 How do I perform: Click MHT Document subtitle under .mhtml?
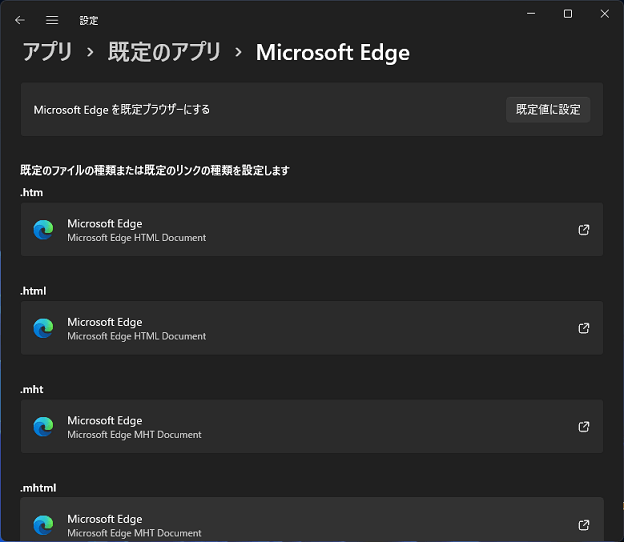click(134, 533)
